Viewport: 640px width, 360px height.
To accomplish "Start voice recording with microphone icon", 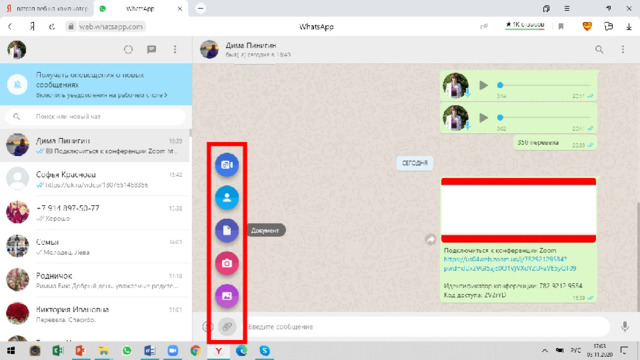I will tap(624, 326).
